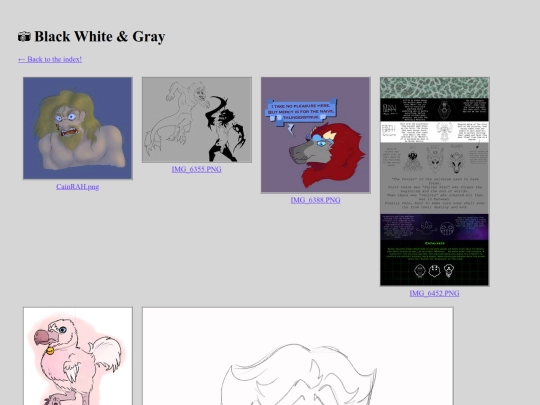Screen dimensions: 540x405
Task: Click the 'Back to the index!' link
Action: point(50,59)
